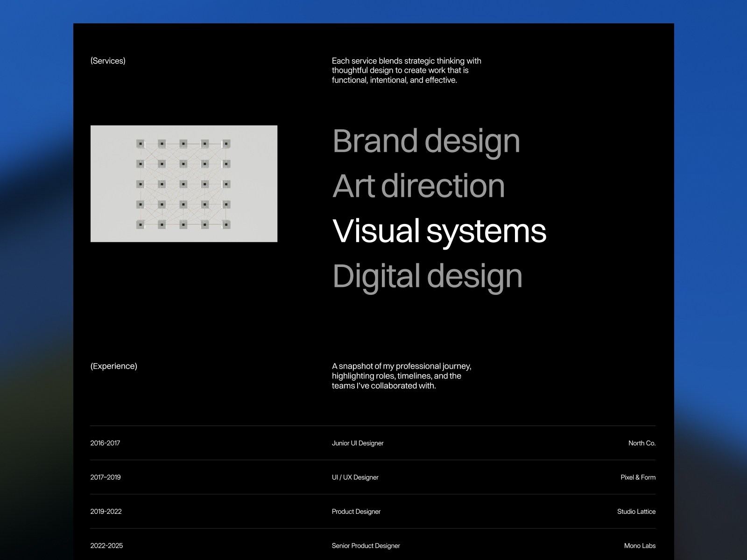
Task: Click the grid pattern preview image
Action: (183, 183)
